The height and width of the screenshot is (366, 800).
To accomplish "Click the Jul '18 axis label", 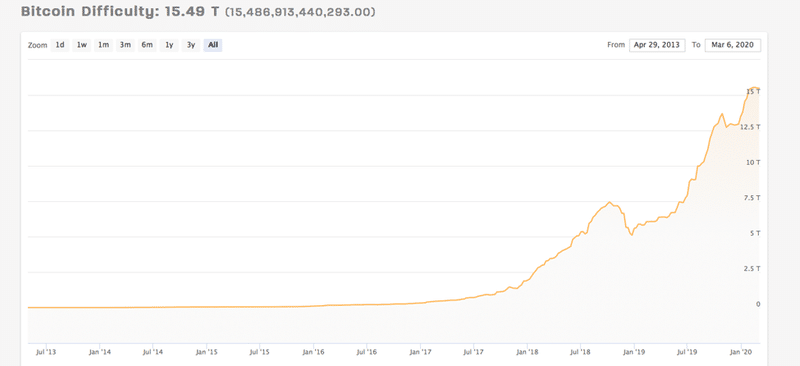I will 581,352.
